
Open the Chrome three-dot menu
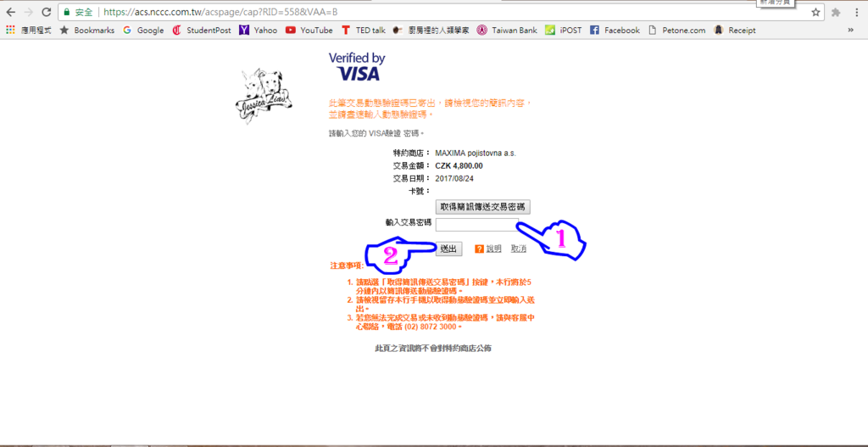coord(857,12)
